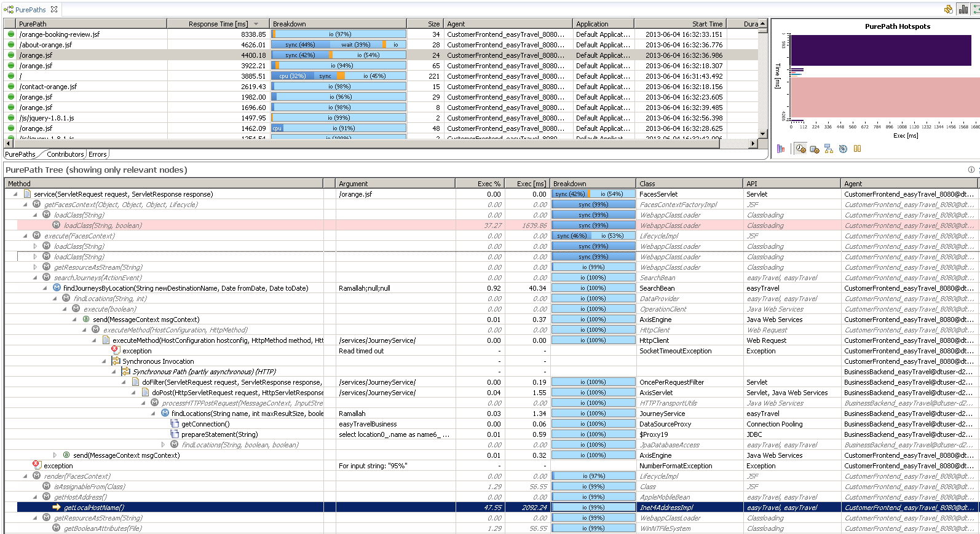Click scroll up arrow of PurePaths list
980x534 pixels.
[762, 23]
